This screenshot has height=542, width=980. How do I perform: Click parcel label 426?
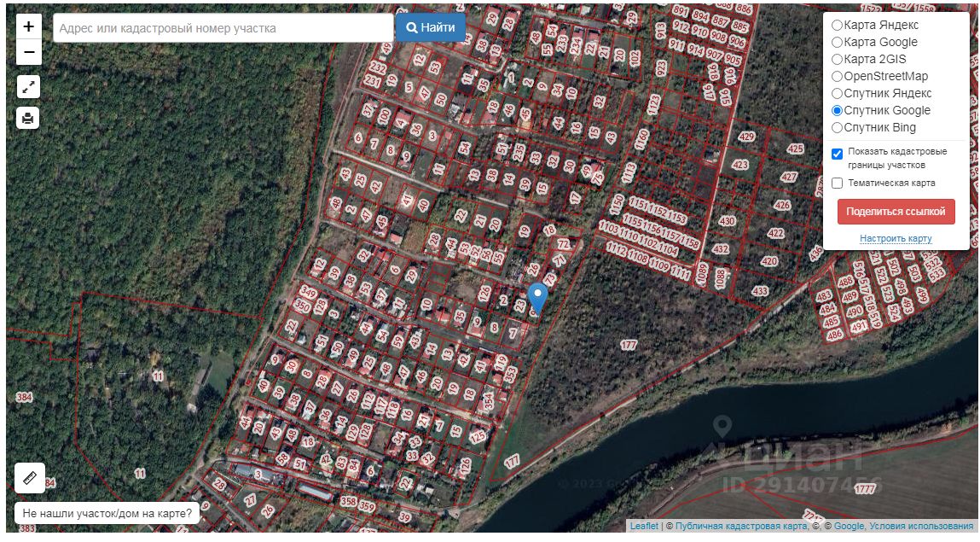coord(782,204)
